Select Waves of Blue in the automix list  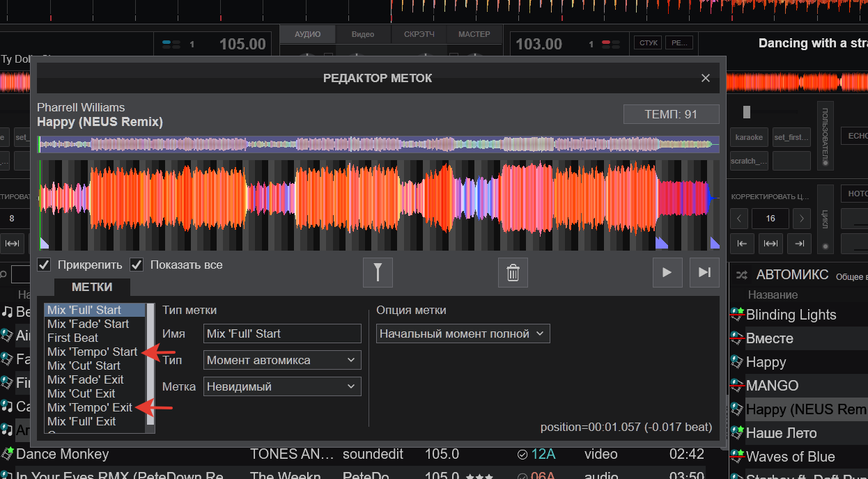[791, 457]
